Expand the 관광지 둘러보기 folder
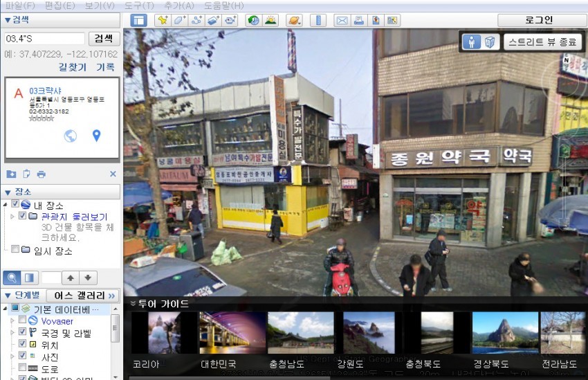 coord(12,217)
